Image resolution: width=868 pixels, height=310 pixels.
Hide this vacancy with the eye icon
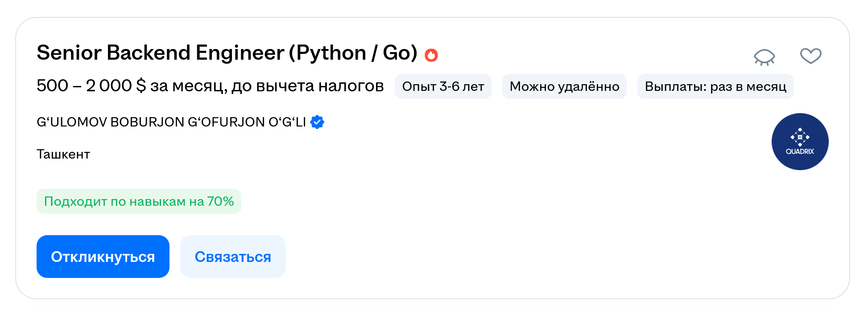[764, 57]
